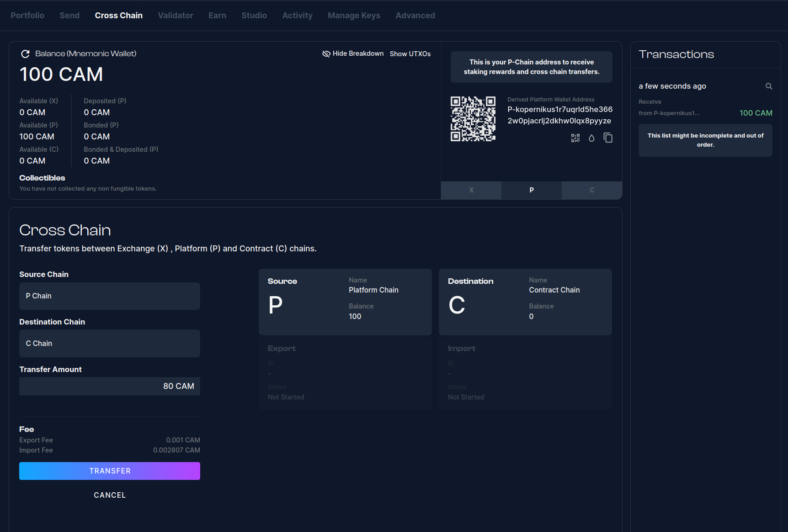The image size is (788, 532).
Task: Click the large QR code image
Action: click(x=473, y=119)
